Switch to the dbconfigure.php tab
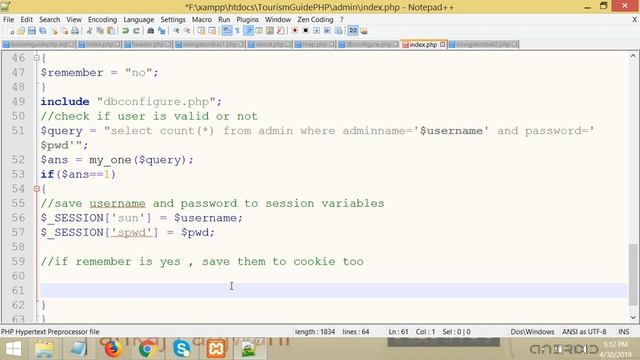 coord(369,44)
